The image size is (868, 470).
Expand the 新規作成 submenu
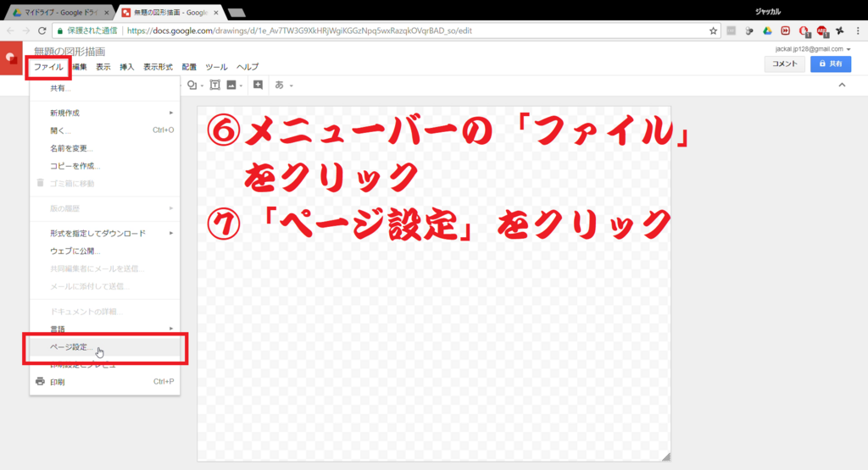104,113
